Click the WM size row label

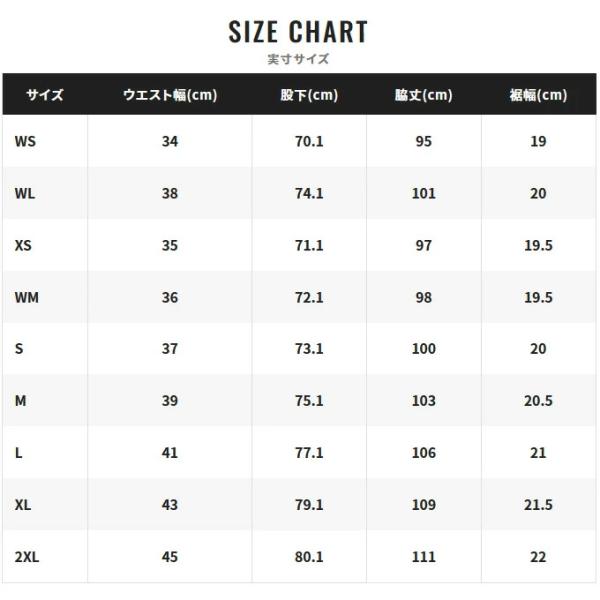coord(26,297)
